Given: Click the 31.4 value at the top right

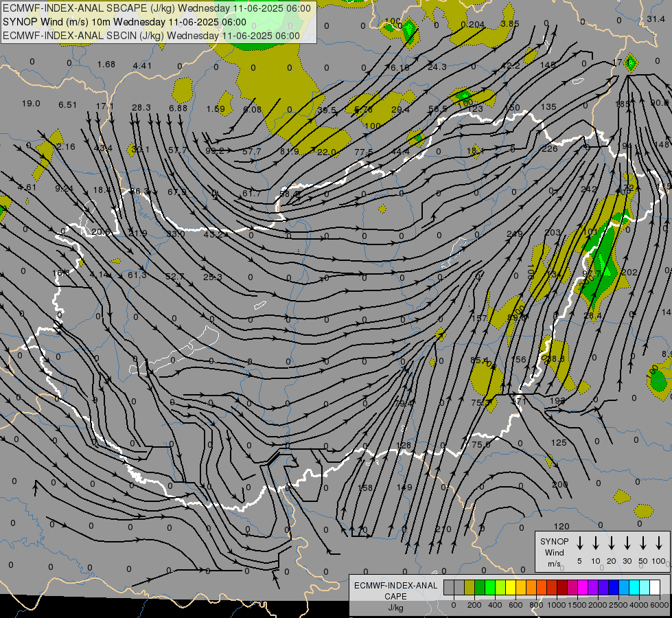Looking at the screenshot, I should pyautogui.click(x=656, y=19).
